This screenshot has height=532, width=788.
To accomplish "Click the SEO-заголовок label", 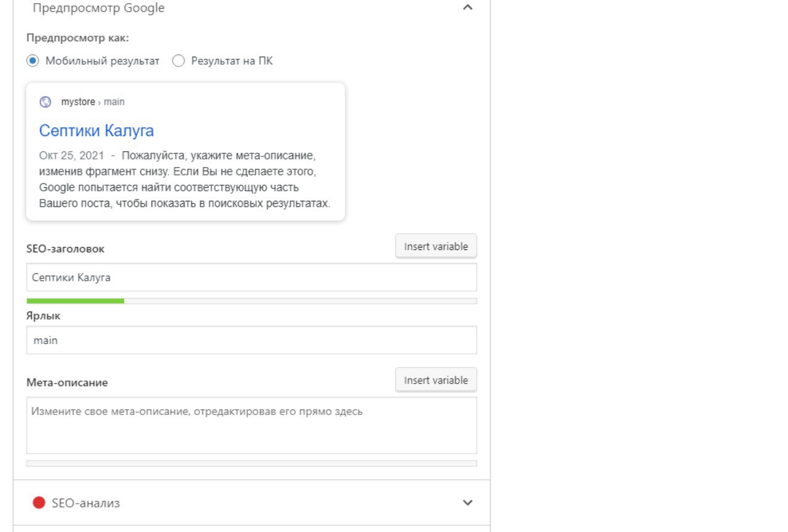I will pos(65,249).
